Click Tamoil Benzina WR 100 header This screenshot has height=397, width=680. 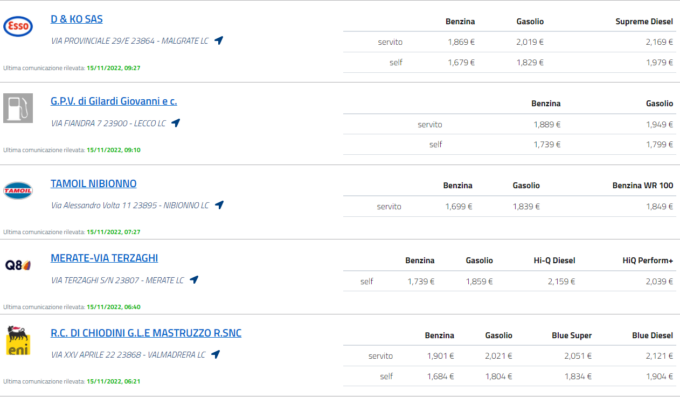pyautogui.click(x=643, y=185)
